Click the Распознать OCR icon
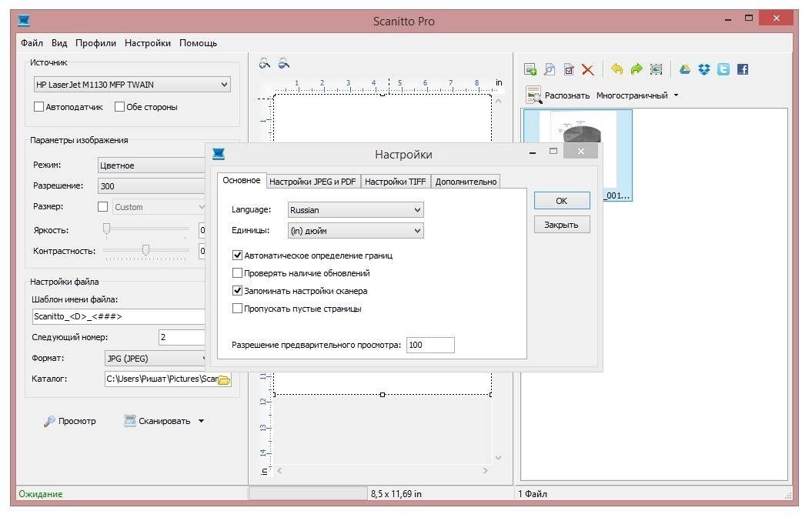This screenshot has height=521, width=812. [533, 95]
